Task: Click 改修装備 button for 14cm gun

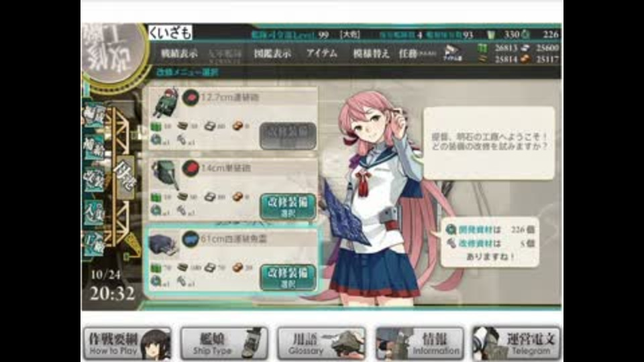Action: coord(288,206)
